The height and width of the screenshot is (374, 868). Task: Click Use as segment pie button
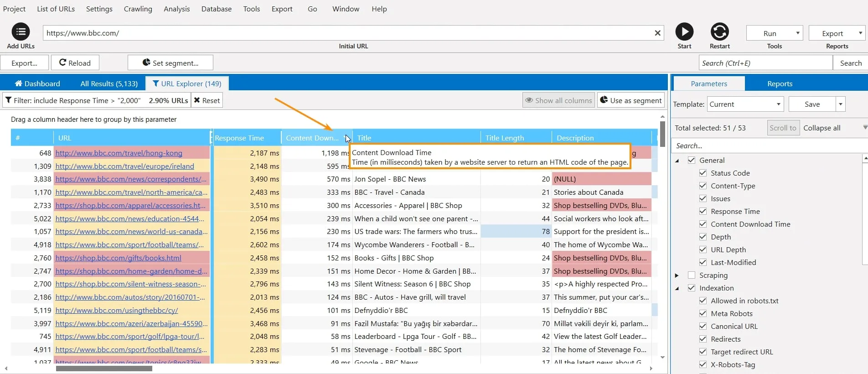coord(631,100)
